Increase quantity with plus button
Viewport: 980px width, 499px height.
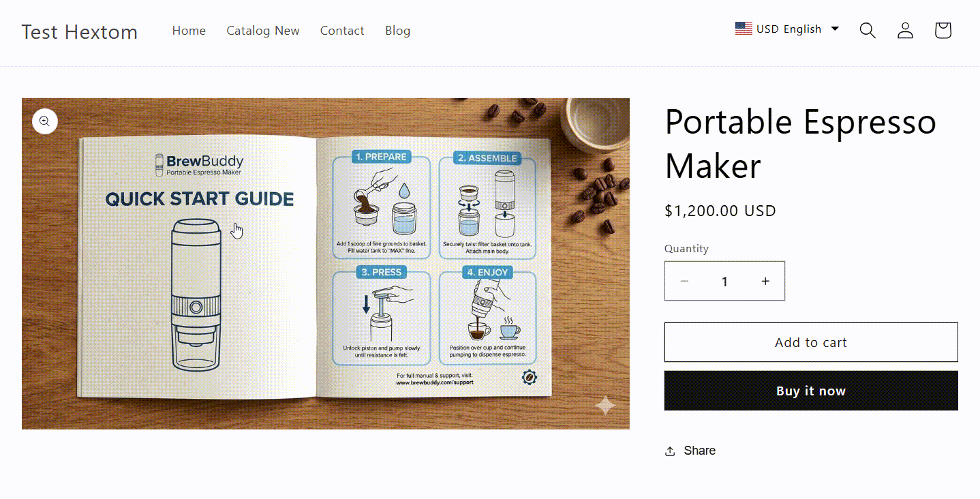(765, 281)
